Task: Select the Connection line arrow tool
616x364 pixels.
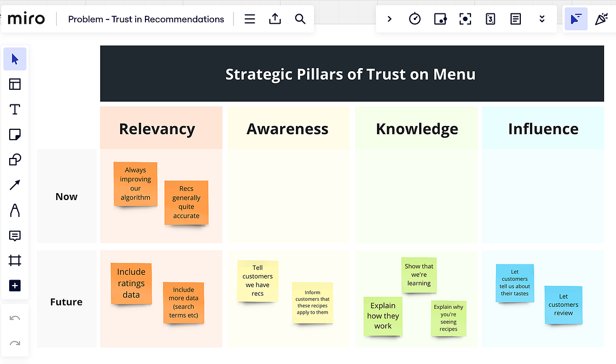Action: [x=15, y=185]
